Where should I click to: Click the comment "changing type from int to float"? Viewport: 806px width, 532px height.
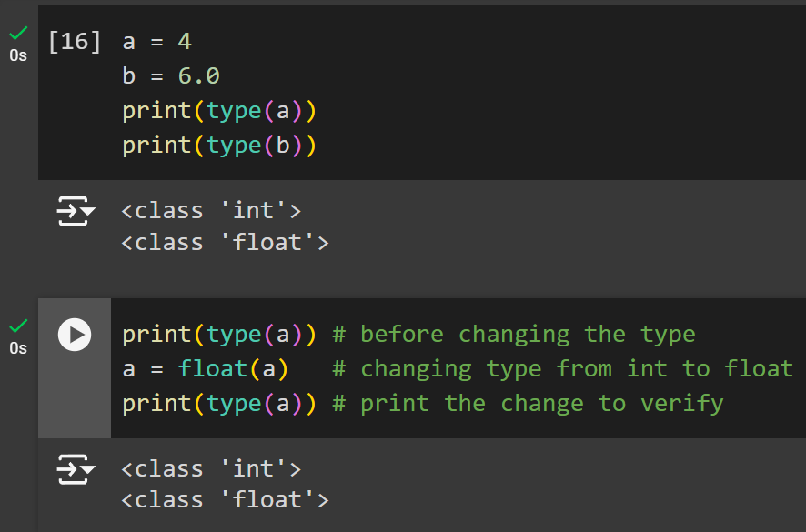[x=563, y=369]
